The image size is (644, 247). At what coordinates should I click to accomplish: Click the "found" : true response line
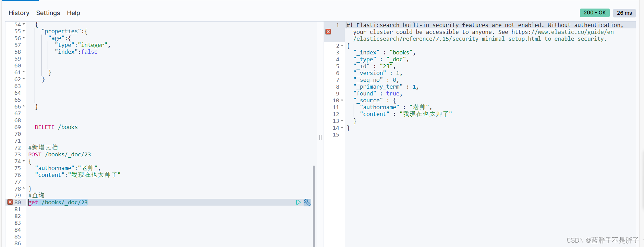[x=378, y=93]
